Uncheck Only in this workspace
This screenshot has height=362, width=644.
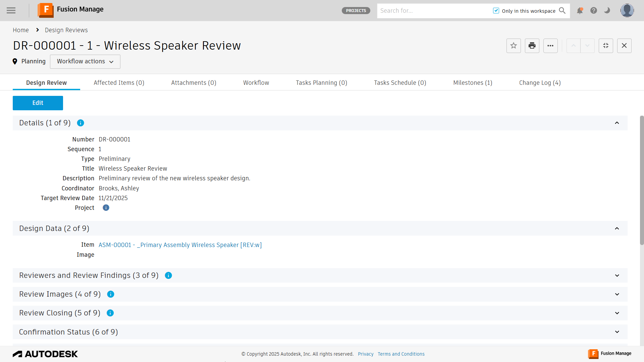pos(496,10)
